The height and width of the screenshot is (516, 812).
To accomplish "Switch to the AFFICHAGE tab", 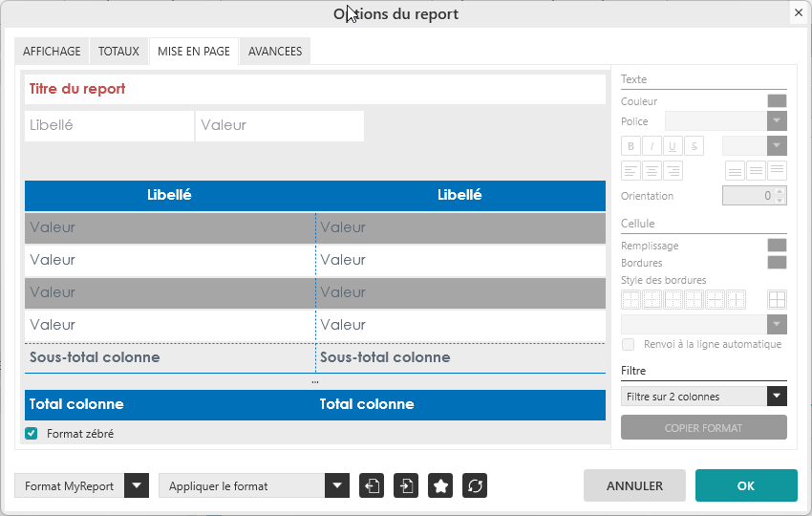I will coord(52,52).
